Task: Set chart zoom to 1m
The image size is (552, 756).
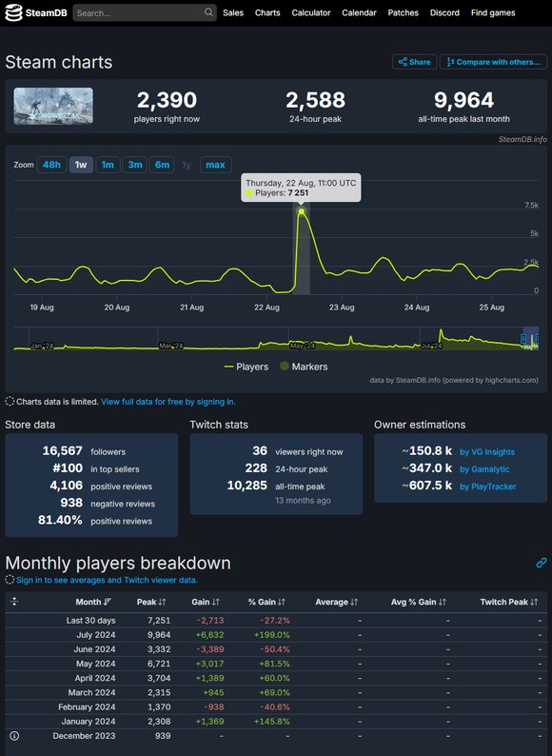Action: click(x=108, y=165)
